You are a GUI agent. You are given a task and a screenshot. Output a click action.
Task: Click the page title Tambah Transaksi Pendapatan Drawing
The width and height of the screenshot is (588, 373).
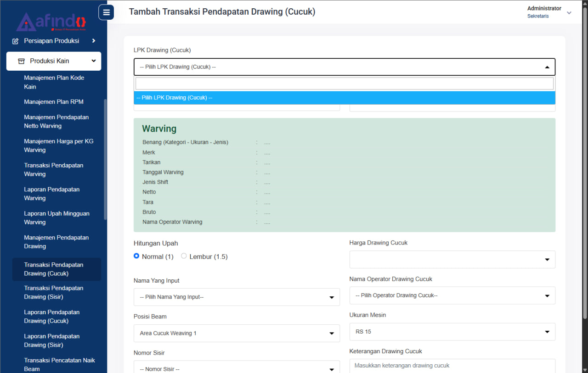point(222,12)
